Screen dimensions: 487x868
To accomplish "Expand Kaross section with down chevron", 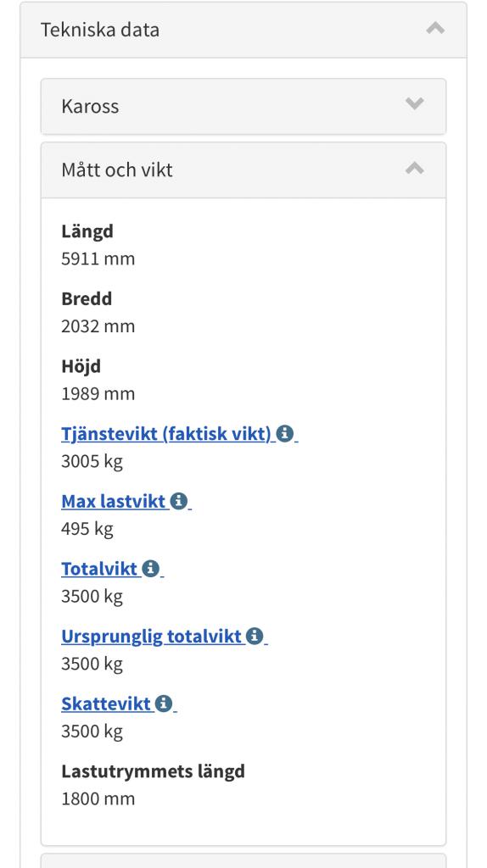I will [x=414, y=104].
